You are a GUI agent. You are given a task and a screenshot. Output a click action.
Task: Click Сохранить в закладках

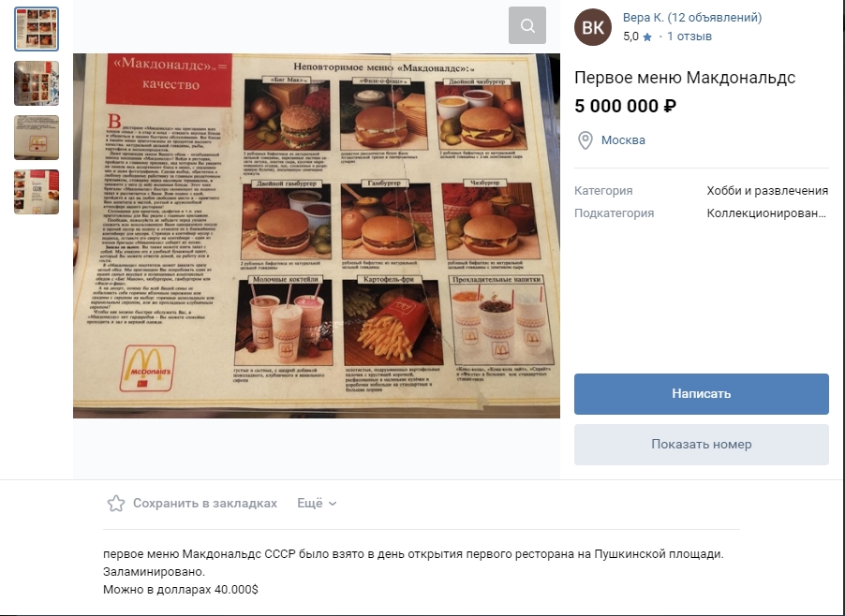(205, 504)
